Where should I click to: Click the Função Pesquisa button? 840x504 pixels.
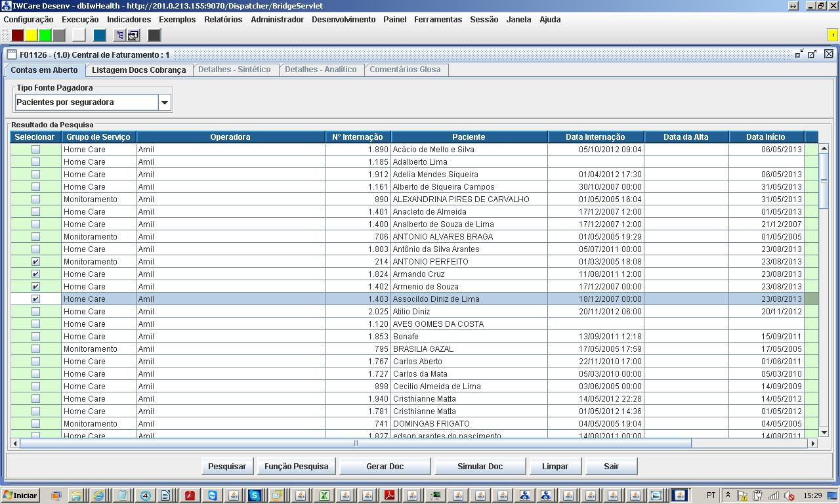click(x=296, y=467)
